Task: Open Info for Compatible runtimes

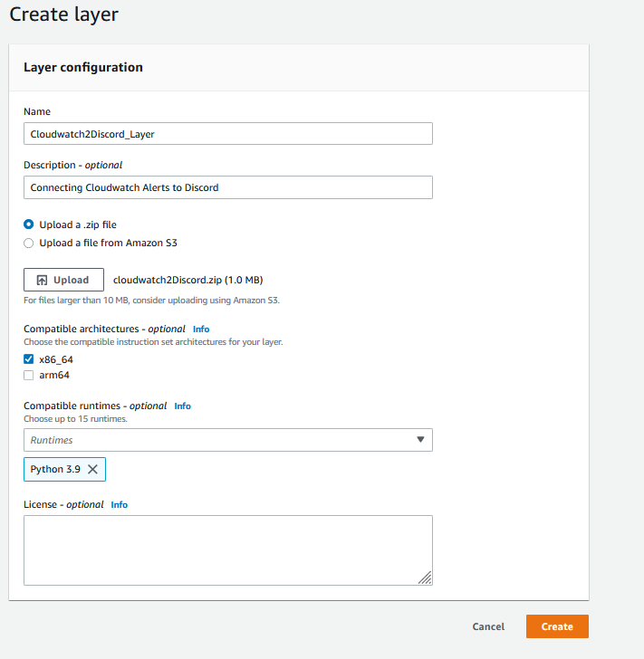Action: coord(182,406)
